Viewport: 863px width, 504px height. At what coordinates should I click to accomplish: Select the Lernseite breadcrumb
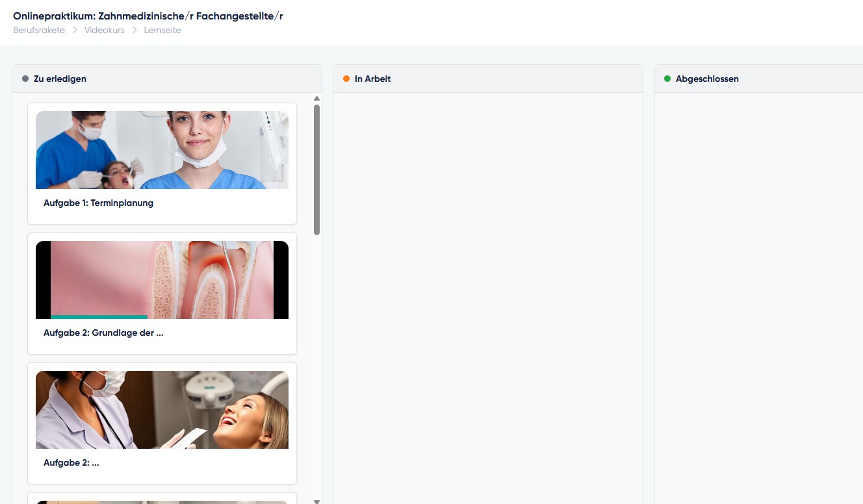pyautogui.click(x=162, y=31)
